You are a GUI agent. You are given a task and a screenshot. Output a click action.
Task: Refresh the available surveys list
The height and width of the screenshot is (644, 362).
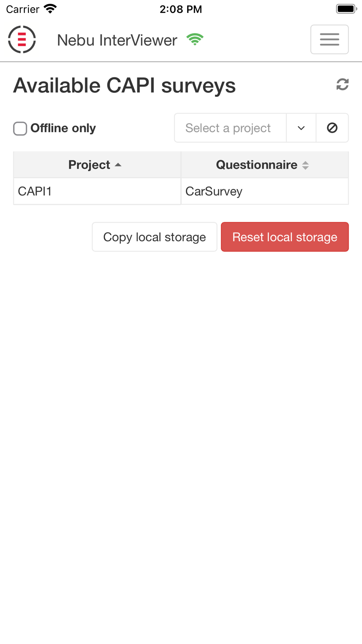342,85
